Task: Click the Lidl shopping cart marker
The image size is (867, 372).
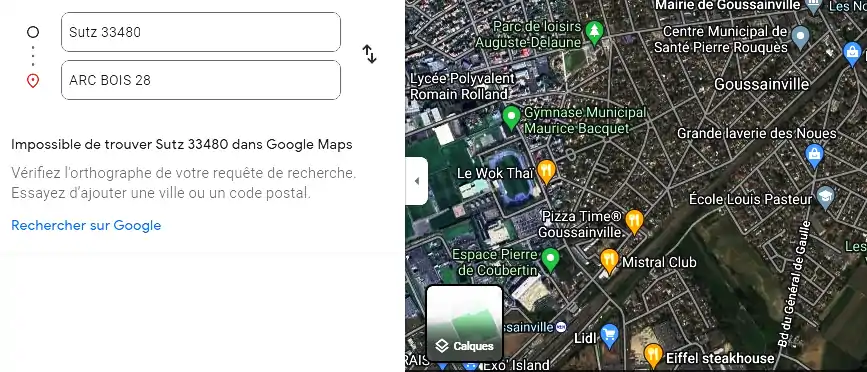Action: (x=609, y=335)
